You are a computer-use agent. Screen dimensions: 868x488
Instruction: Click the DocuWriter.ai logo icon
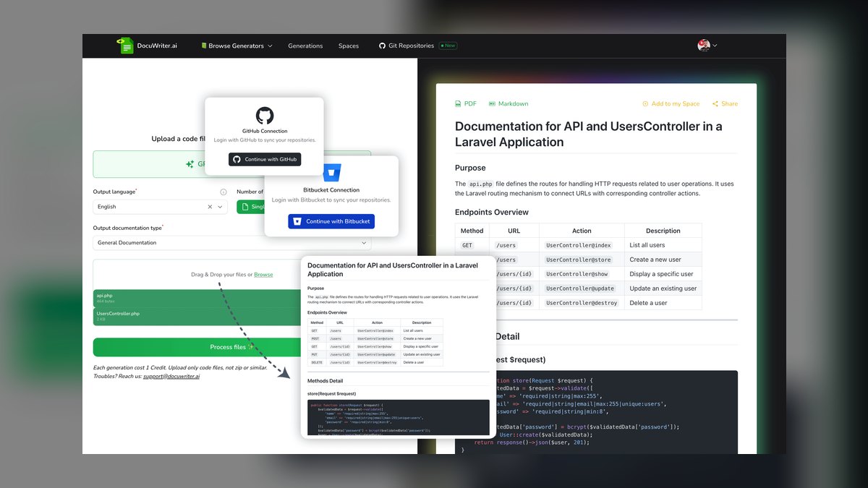[x=125, y=46]
